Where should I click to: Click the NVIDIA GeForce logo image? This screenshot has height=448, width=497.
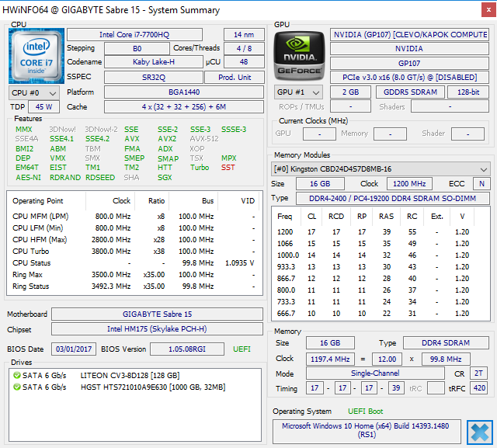pyautogui.click(x=299, y=56)
